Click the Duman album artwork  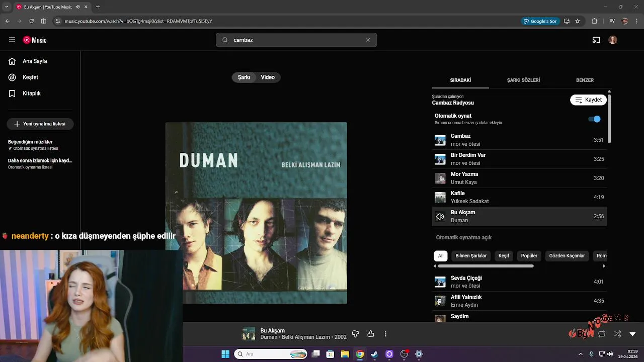click(x=256, y=213)
